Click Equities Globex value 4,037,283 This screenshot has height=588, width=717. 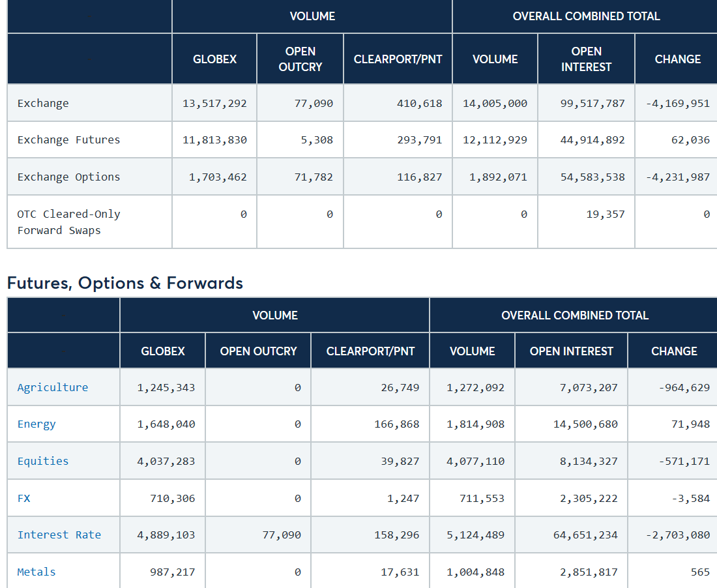166,462
